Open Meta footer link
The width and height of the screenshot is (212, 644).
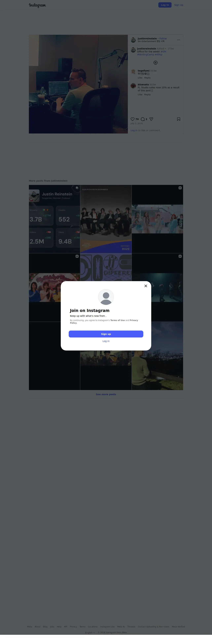tap(30, 627)
